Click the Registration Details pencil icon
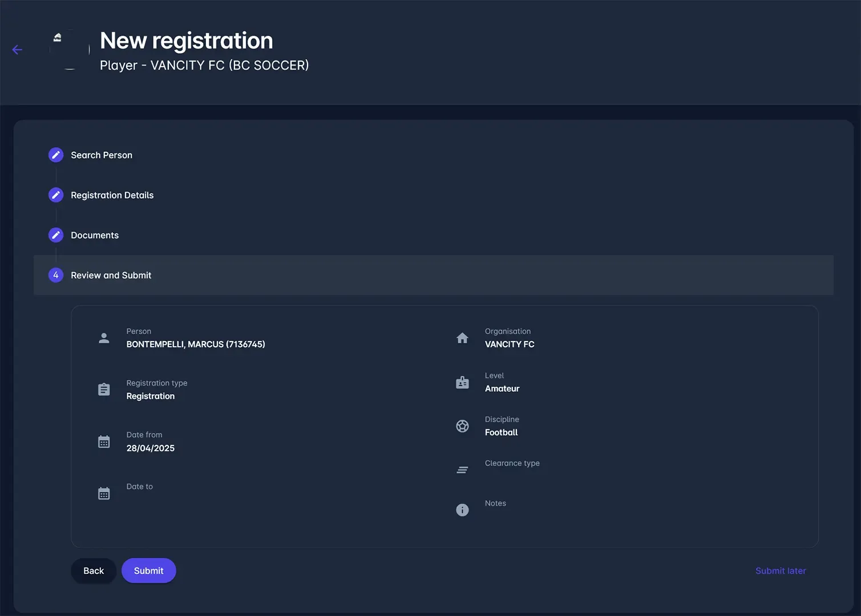The image size is (861, 616). pyautogui.click(x=56, y=195)
